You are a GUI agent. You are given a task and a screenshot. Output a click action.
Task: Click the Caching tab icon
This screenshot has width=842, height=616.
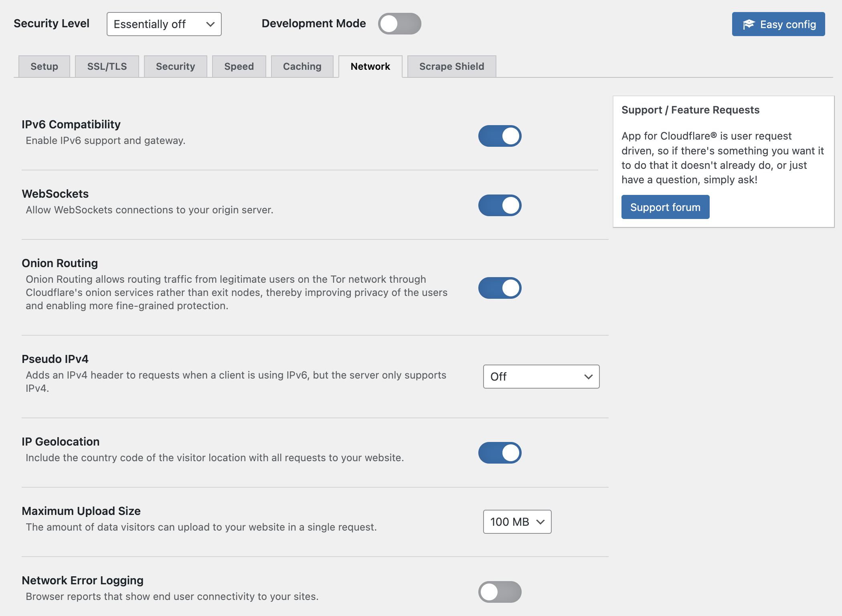click(302, 66)
